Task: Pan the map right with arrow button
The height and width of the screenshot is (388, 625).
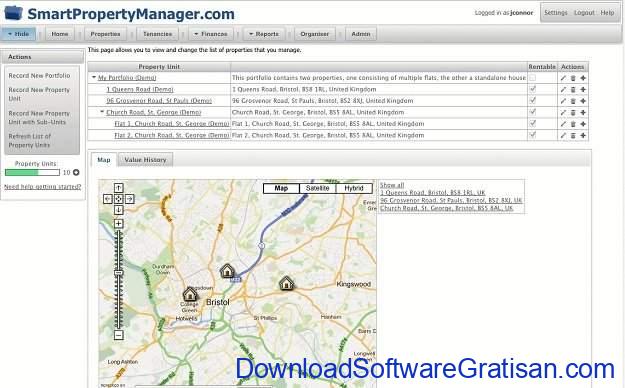Action: [x=130, y=199]
